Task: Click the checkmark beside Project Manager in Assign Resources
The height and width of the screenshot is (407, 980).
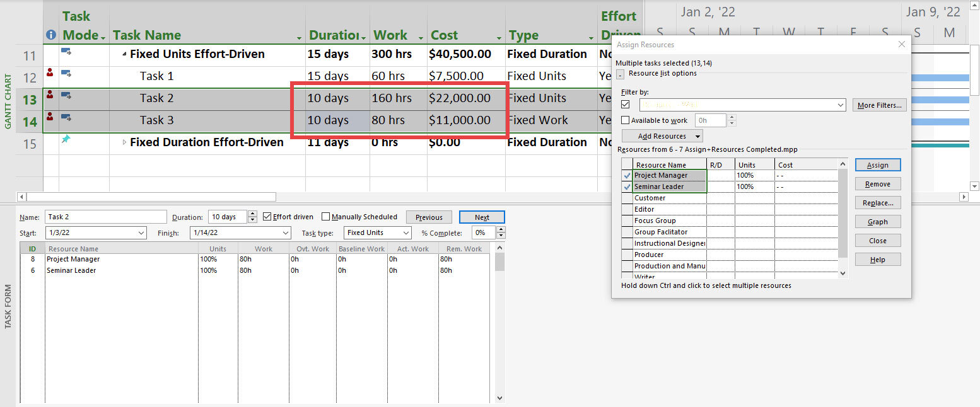Action: (627, 176)
